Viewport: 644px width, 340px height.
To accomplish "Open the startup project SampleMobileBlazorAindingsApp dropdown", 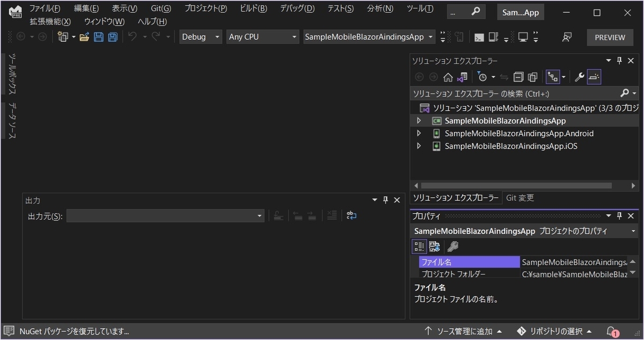I will (370, 37).
